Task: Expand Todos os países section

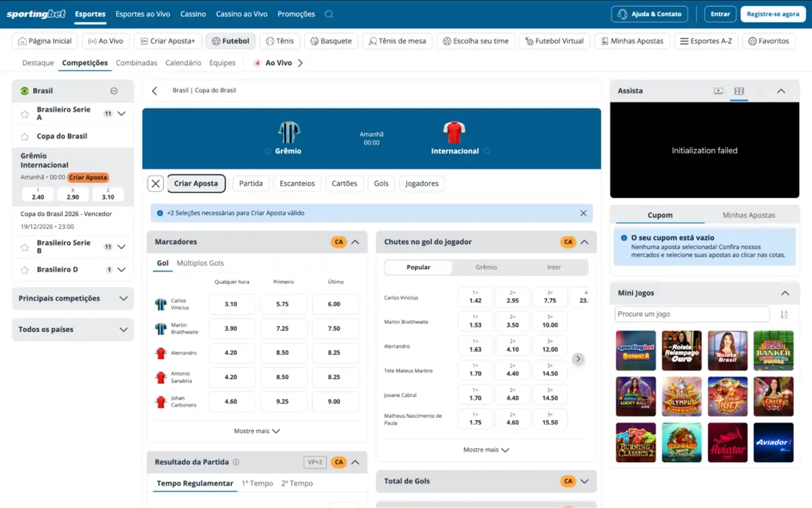Action: click(x=123, y=330)
